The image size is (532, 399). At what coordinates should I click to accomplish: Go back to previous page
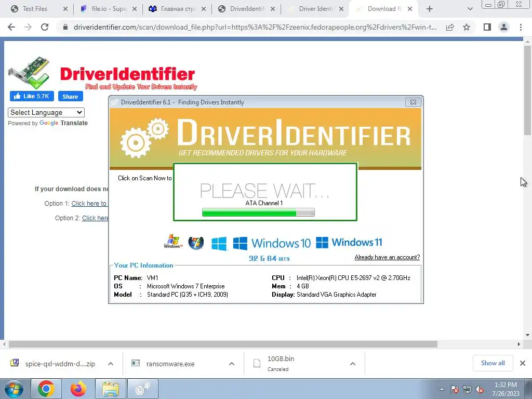(11, 27)
